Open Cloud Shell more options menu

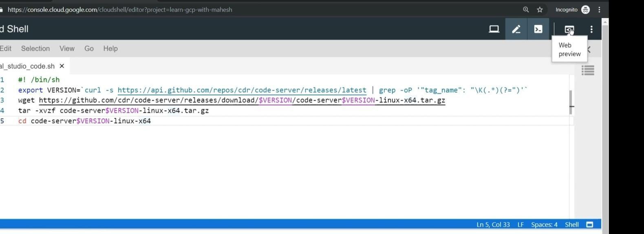tap(591, 29)
